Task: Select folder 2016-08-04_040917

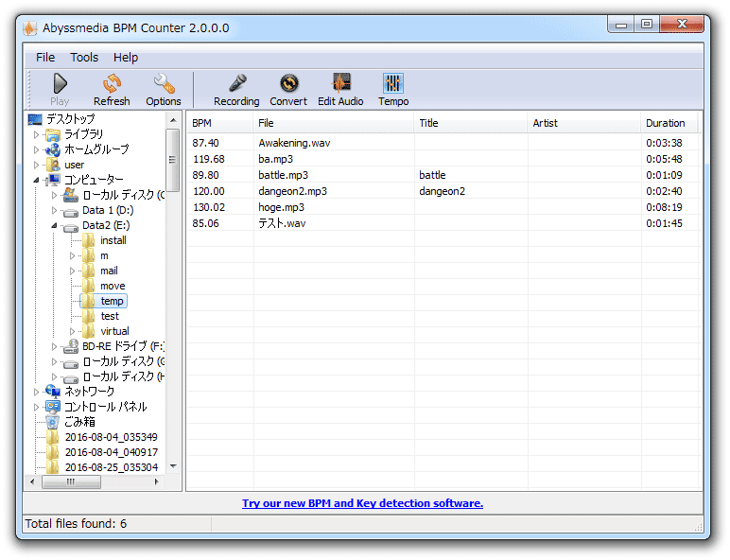Action: click(112, 452)
